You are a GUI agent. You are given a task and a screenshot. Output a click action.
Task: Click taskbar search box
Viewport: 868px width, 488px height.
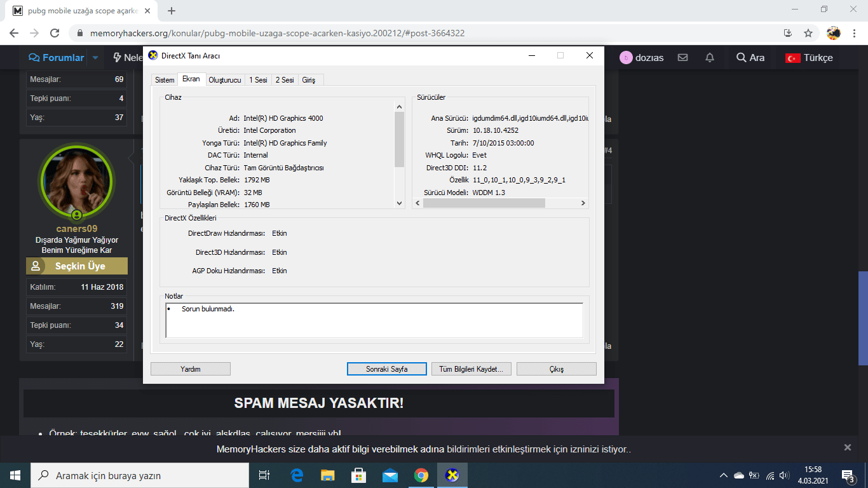pos(140,475)
